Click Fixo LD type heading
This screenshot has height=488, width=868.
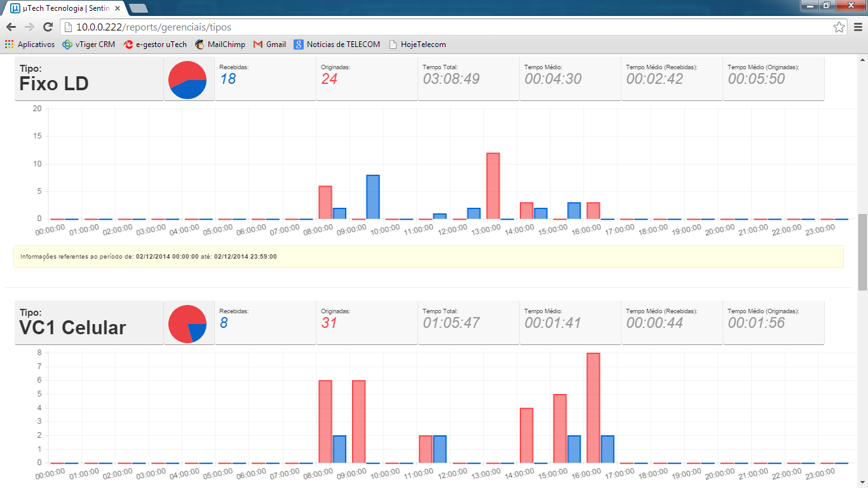click(x=54, y=84)
